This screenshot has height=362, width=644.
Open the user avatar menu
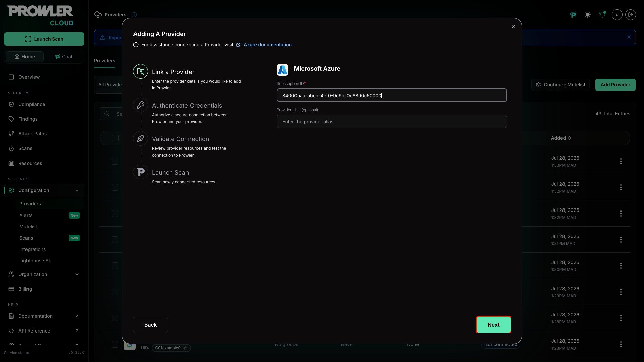617,15
